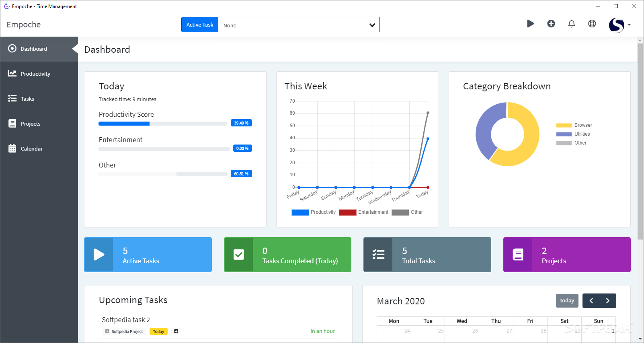Viewport: 644px width, 343px height.
Task: Click the Tracked time: 9 minutes text
Action: [127, 99]
